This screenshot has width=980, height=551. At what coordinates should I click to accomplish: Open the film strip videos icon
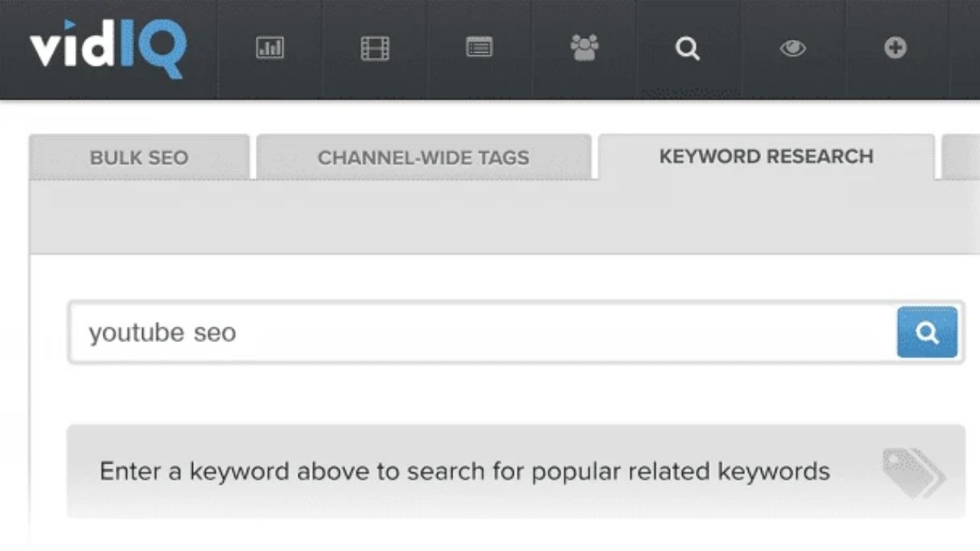(374, 49)
